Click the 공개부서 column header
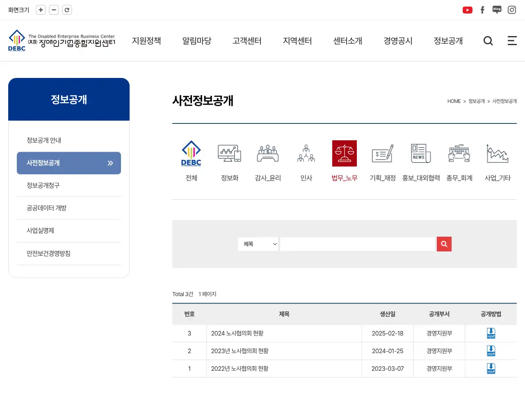Screen dimensions: 525x420 point(439,314)
